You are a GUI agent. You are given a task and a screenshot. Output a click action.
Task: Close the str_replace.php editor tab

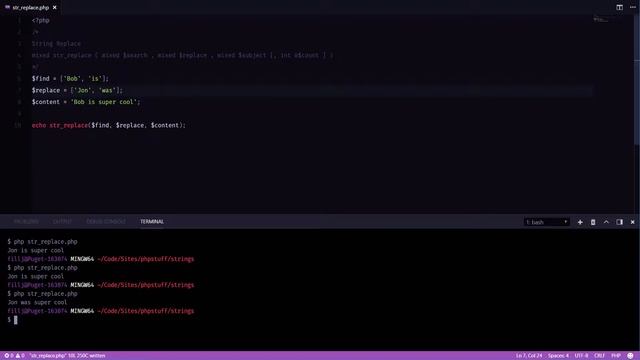tap(54, 7)
